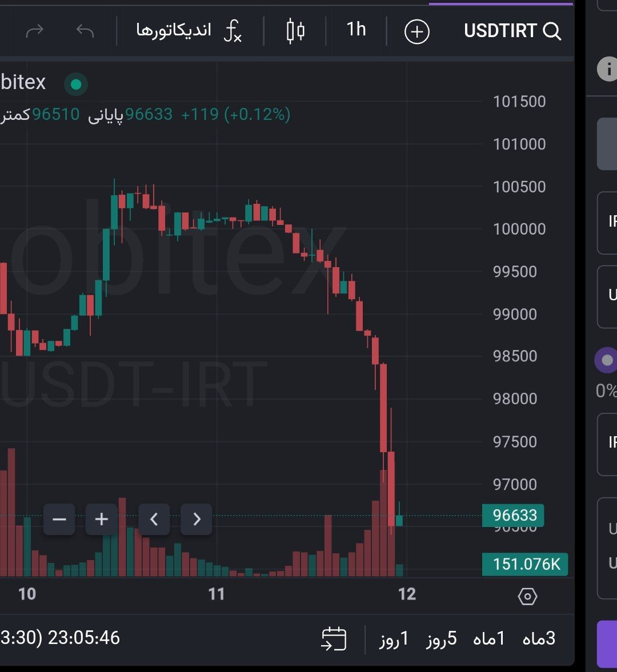
Task: Redo the last chart action
Action: (35, 31)
